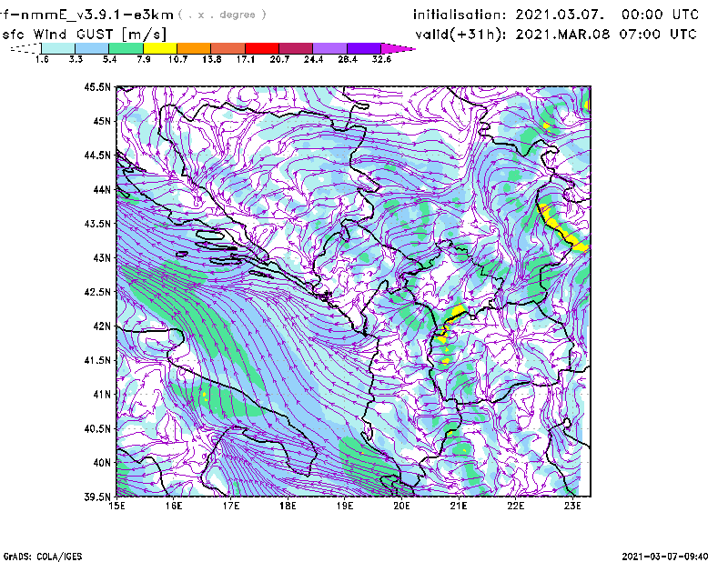Click the 42N latitude label

point(102,326)
